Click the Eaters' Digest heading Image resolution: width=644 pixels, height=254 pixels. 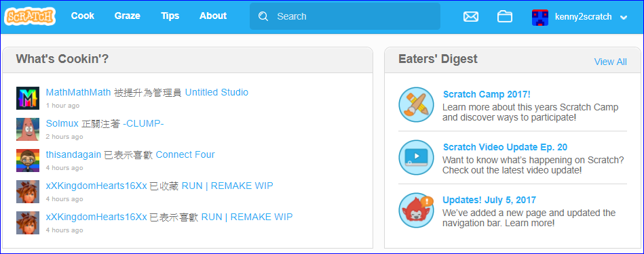tap(438, 59)
